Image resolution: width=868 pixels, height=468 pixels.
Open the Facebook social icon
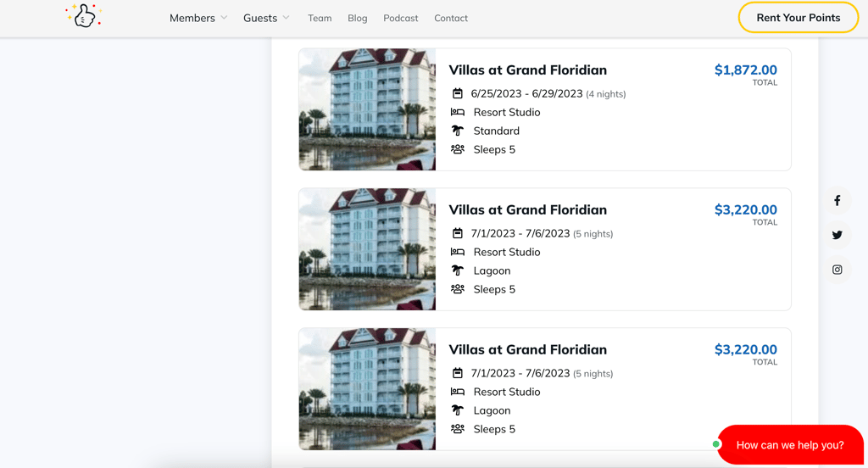click(x=837, y=200)
